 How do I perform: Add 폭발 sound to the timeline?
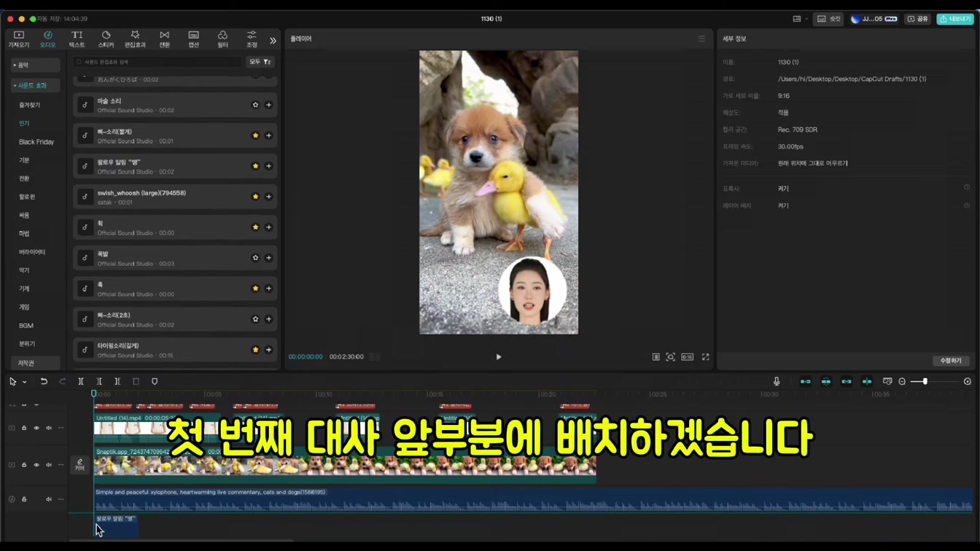(x=268, y=258)
